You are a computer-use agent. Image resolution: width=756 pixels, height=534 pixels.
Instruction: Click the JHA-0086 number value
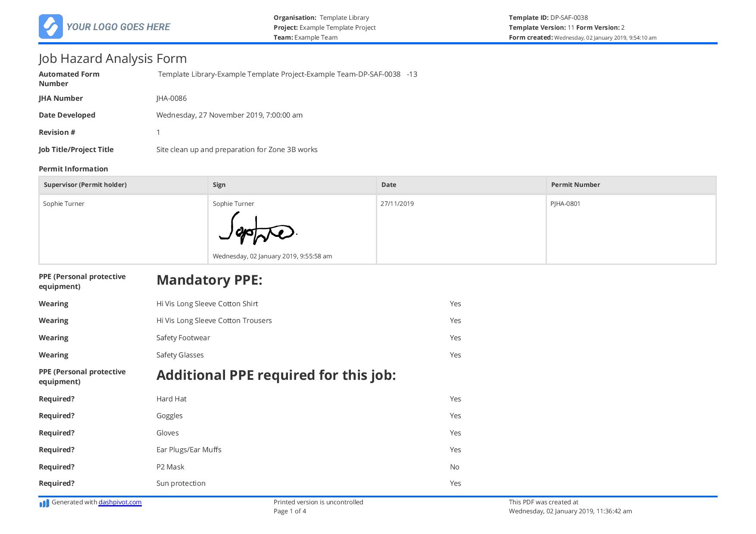(x=172, y=98)
